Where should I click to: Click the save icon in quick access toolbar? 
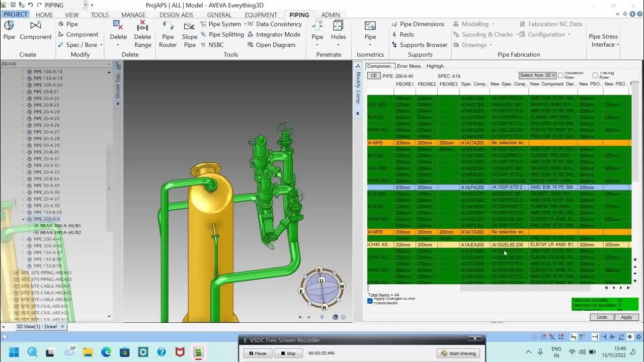14,5
